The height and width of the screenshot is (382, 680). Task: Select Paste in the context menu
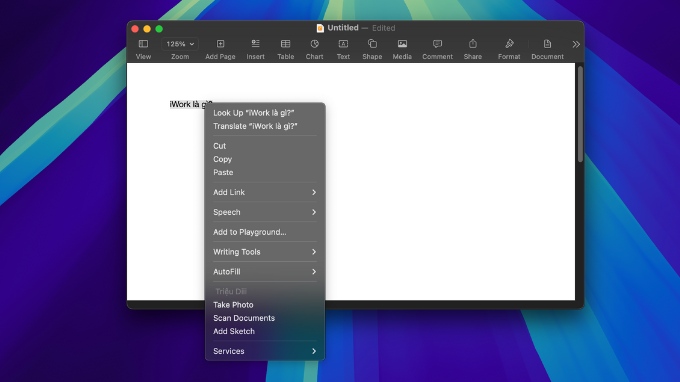pos(265,173)
